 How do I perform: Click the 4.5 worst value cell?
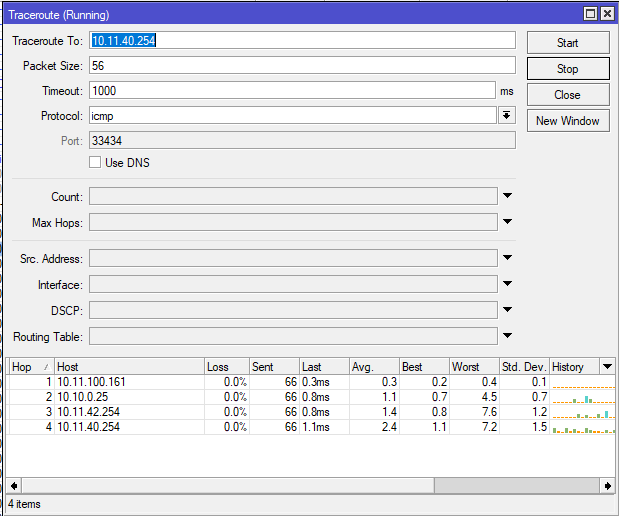[474, 397]
